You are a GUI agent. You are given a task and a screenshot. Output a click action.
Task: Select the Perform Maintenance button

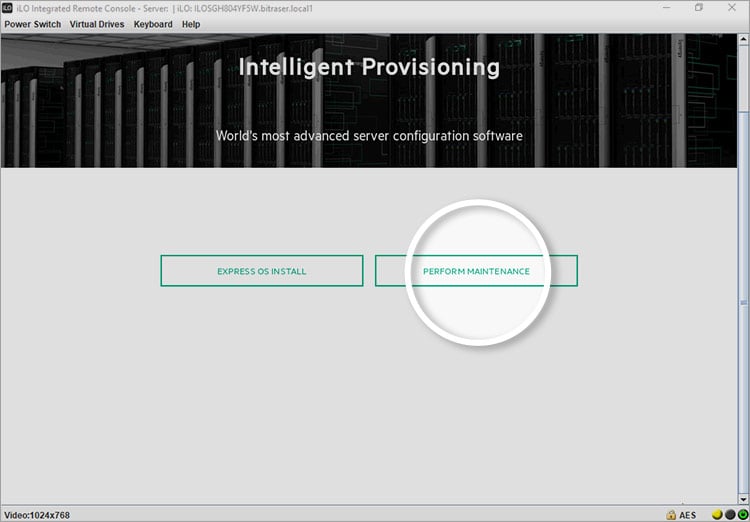click(476, 271)
